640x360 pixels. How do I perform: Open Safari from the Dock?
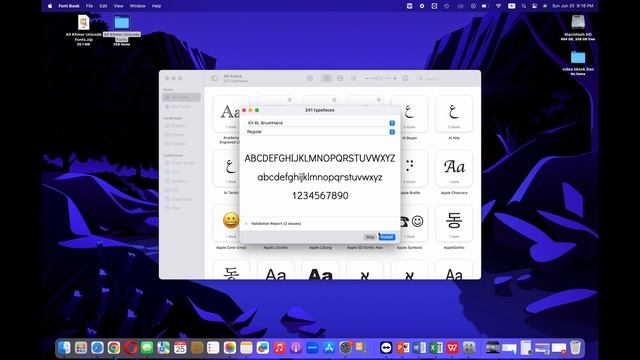point(97,347)
